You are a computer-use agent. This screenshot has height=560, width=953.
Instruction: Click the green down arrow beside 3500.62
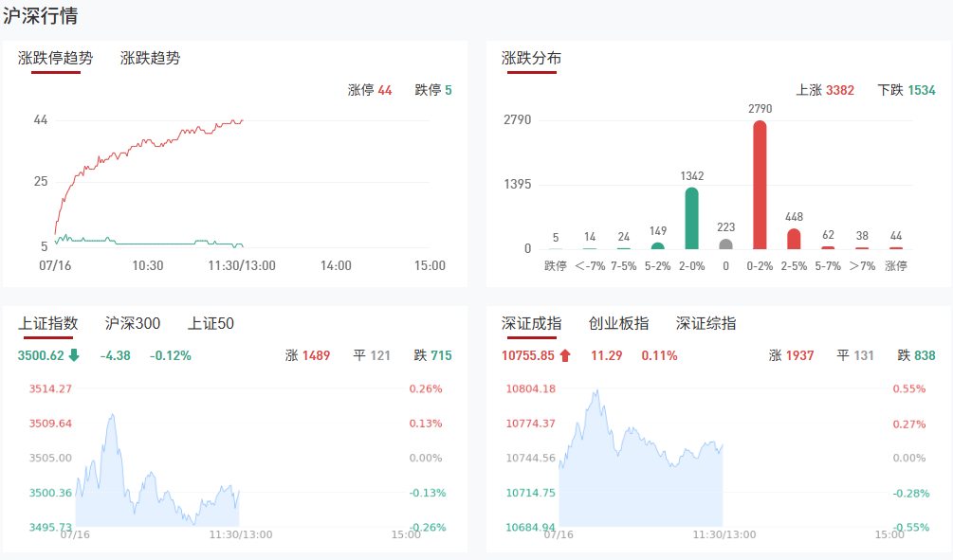(74, 356)
